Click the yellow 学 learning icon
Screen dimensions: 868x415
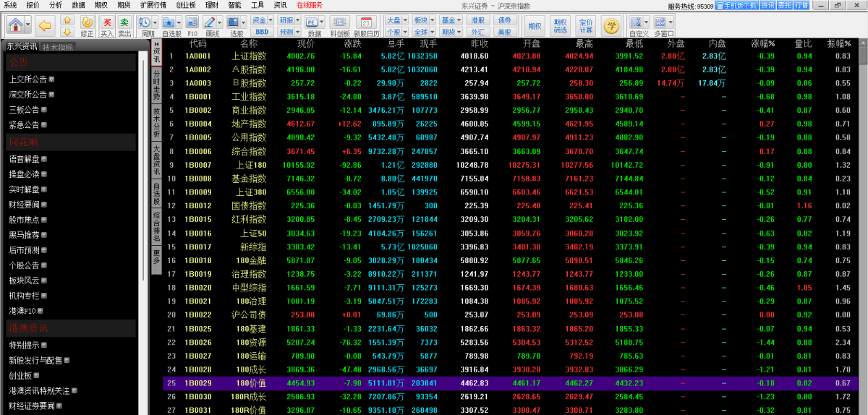click(611, 27)
